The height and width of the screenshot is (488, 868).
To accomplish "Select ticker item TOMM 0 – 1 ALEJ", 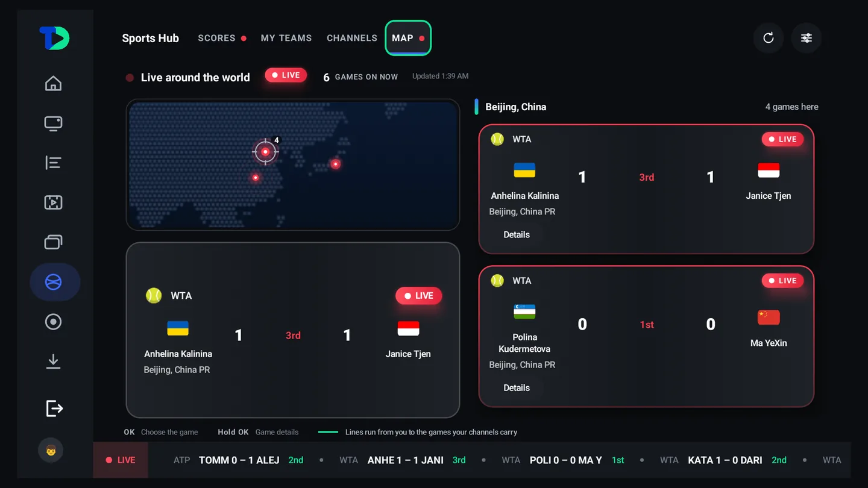I will point(239,460).
